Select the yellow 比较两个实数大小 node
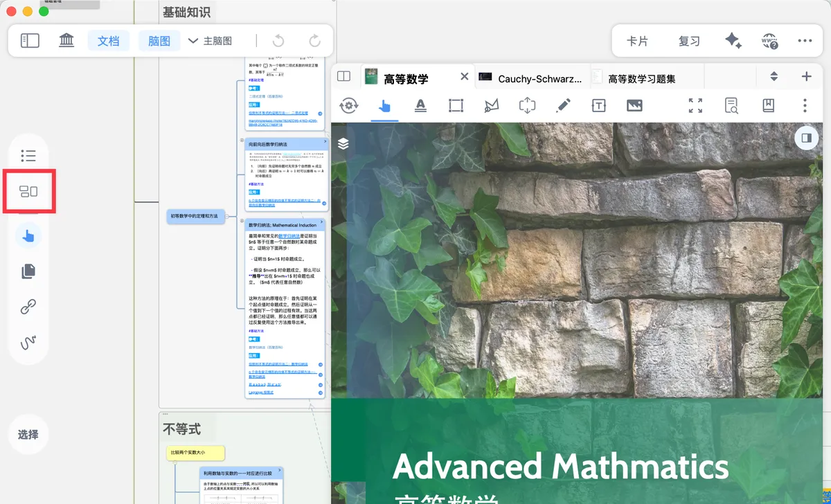Screen dimensions: 831x504 (x=195, y=453)
